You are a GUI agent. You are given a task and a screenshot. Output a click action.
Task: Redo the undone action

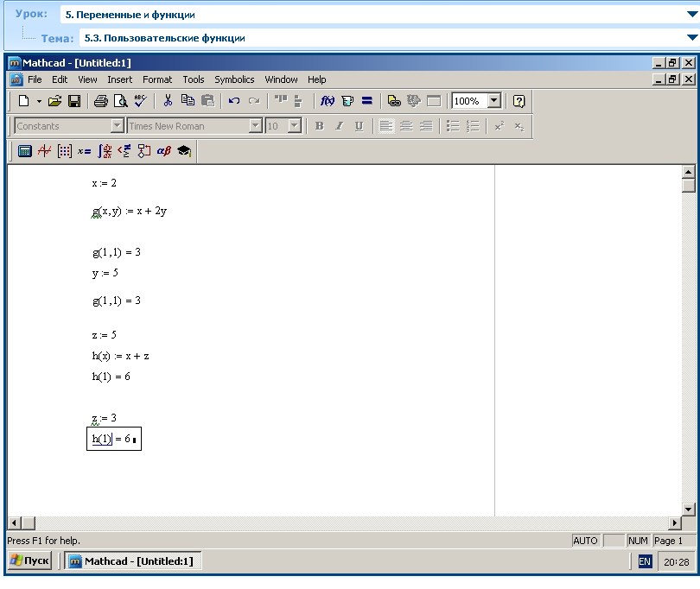(254, 101)
